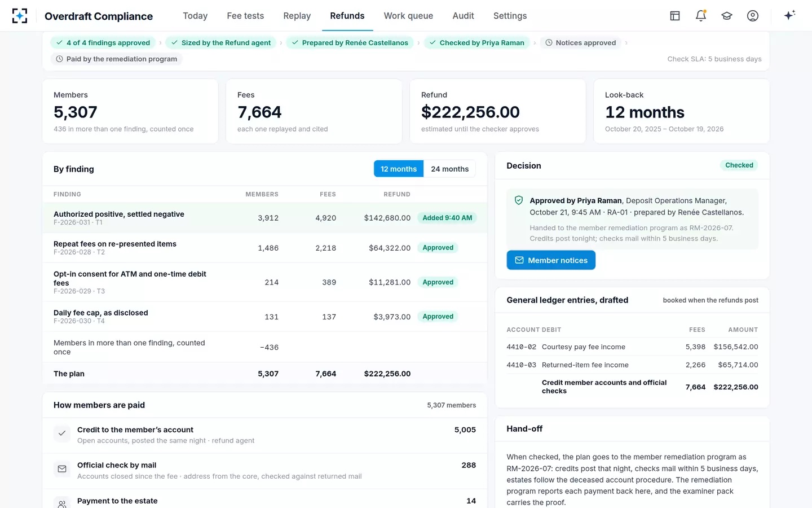Screen dimensions: 812x508
Task: Click the Look-back 12 months summary card
Action: click(x=681, y=111)
